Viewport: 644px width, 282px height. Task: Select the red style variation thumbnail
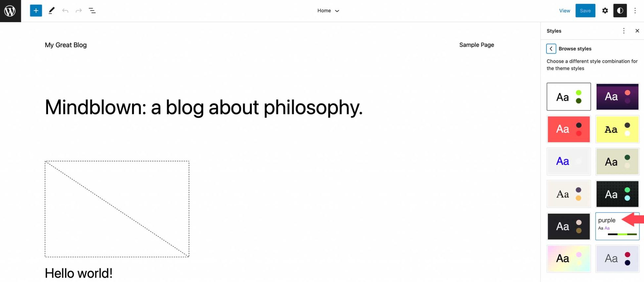tap(569, 129)
